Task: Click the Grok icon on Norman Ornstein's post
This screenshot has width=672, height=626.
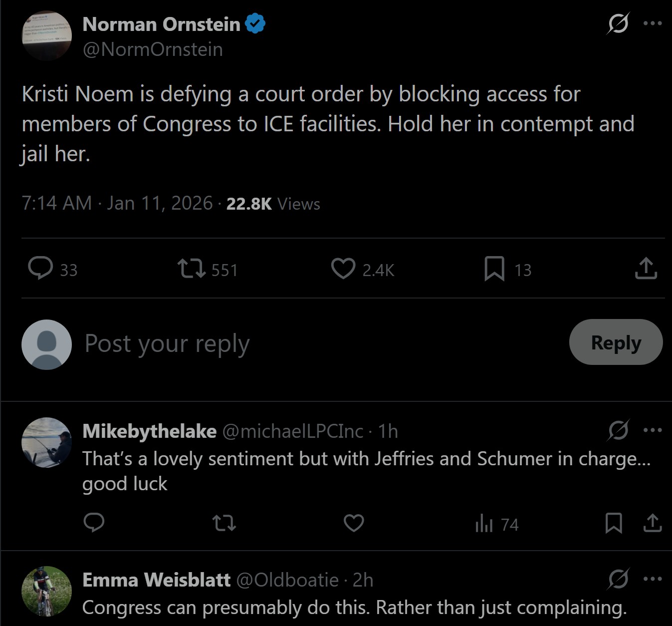Action: click(x=618, y=23)
